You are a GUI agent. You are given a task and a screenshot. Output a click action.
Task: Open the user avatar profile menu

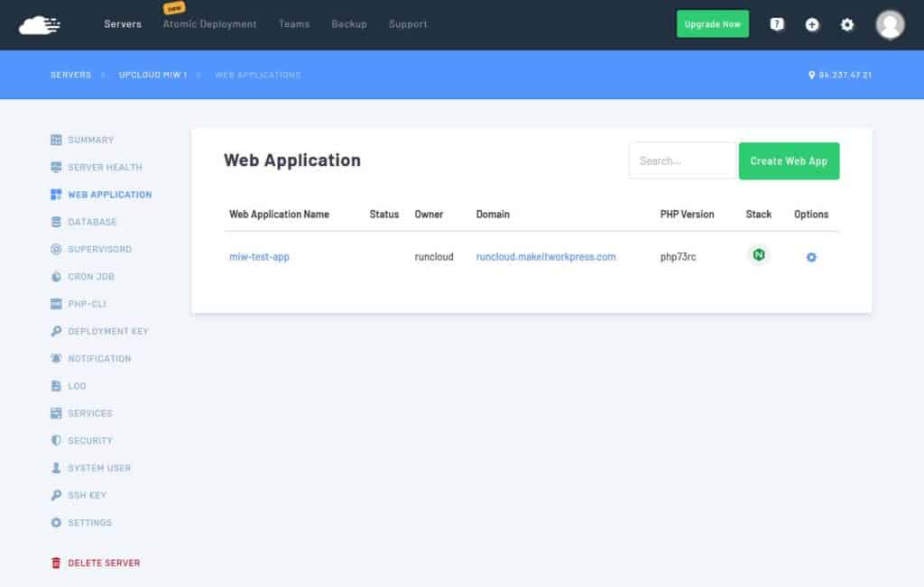(890, 24)
